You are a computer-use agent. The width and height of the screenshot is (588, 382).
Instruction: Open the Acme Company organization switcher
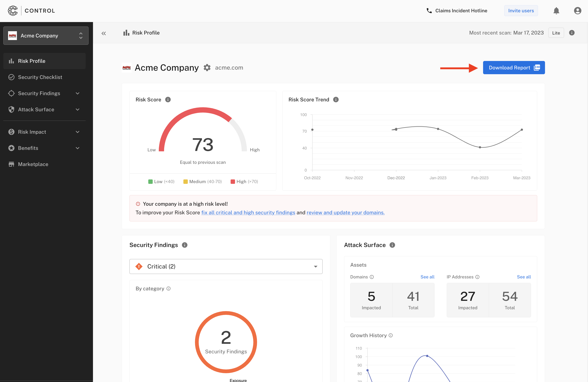(46, 36)
